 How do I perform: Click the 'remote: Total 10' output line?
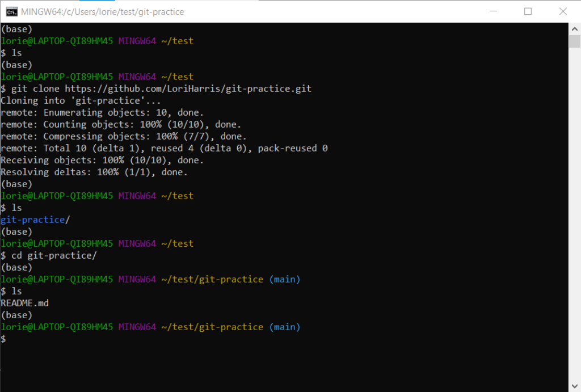164,149
